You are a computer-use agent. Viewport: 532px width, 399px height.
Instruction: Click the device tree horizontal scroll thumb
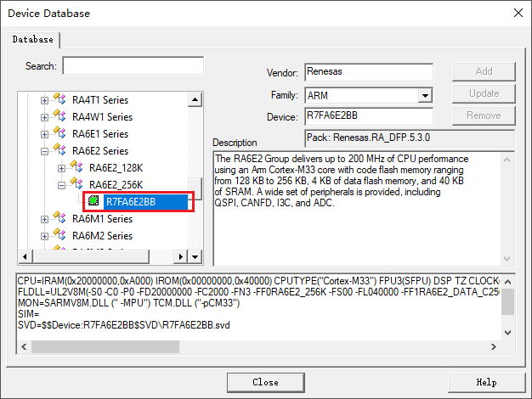coord(91,256)
